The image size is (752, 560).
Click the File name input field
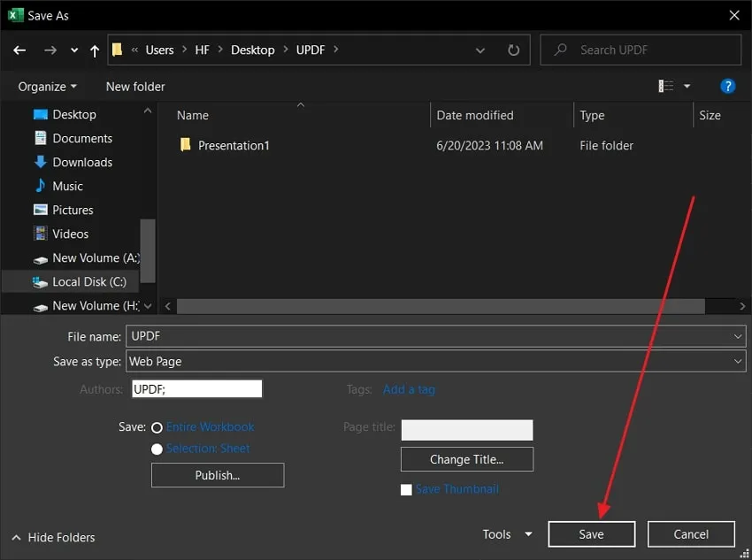click(429, 336)
